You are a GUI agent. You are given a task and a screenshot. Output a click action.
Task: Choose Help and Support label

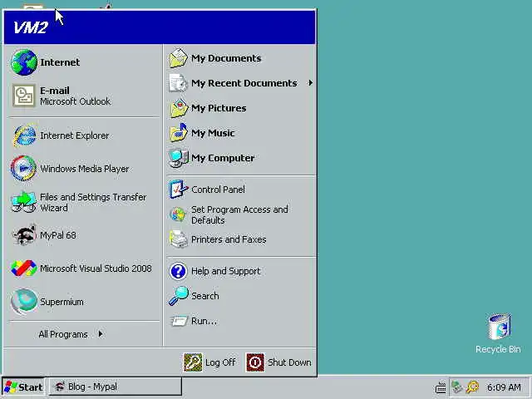pyautogui.click(x=225, y=271)
